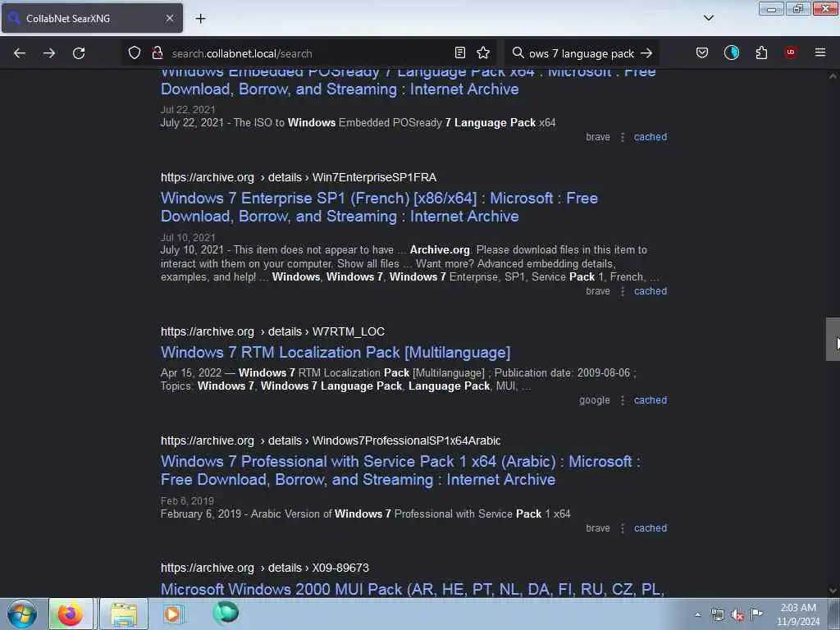Open Microsoft Windows 2000 MUI Pack result
Viewport: 840px width, 630px height.
[413, 589]
